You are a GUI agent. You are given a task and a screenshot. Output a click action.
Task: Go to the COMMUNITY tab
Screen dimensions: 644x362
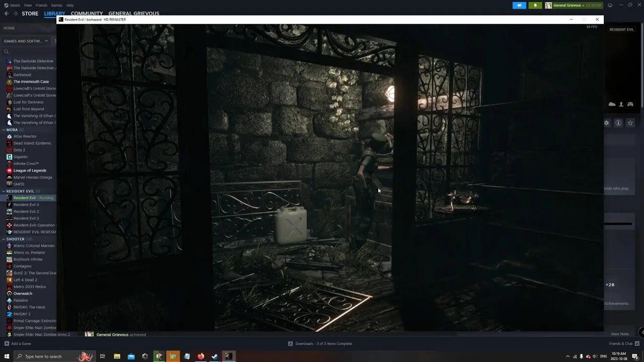click(87, 14)
